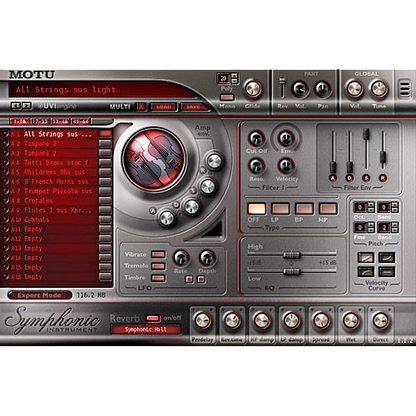Decrease the Bend range value

pos(395,230)
